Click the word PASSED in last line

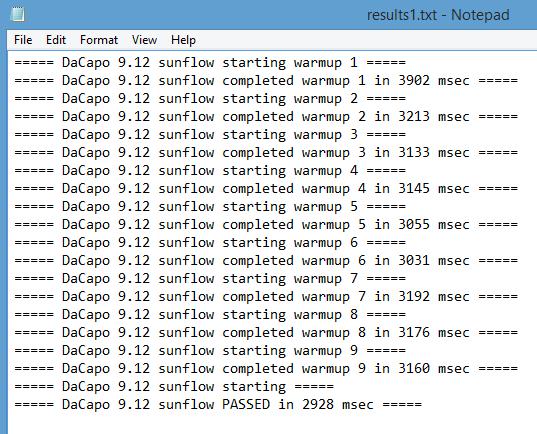[246, 404]
